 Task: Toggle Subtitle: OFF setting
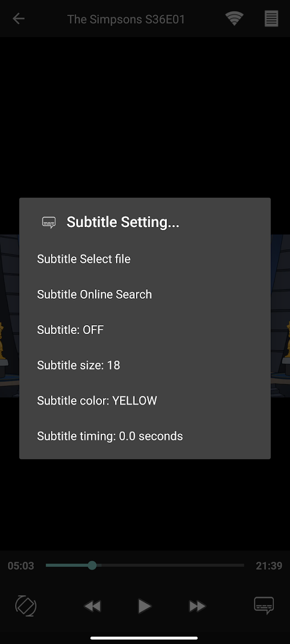[145, 330]
